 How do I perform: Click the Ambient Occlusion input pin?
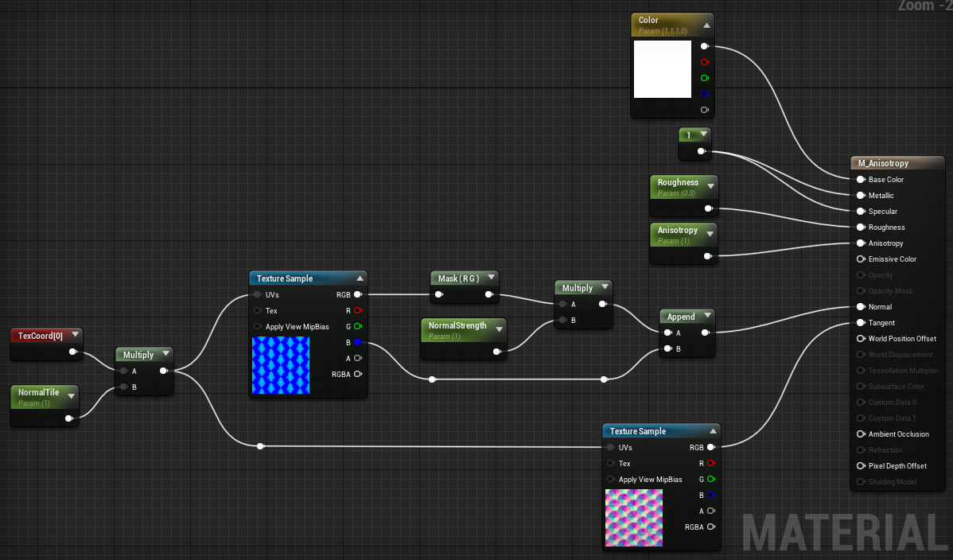861,434
